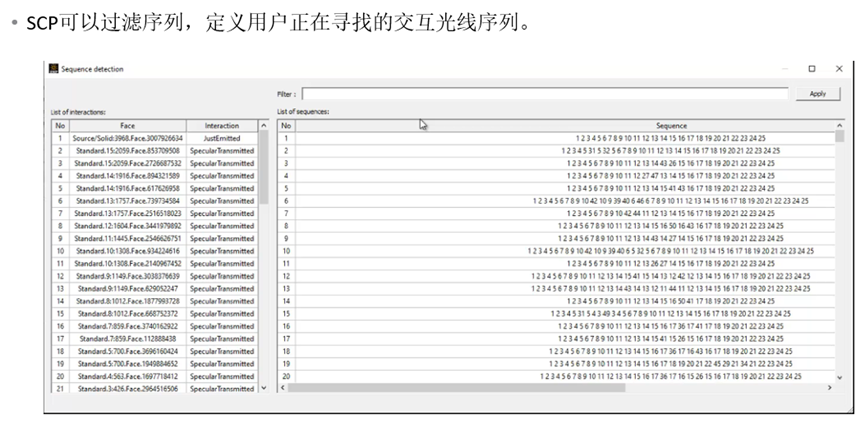Click the interactions list vertical scrollbar thumb
The width and height of the screenshot is (865, 424).
click(263, 168)
